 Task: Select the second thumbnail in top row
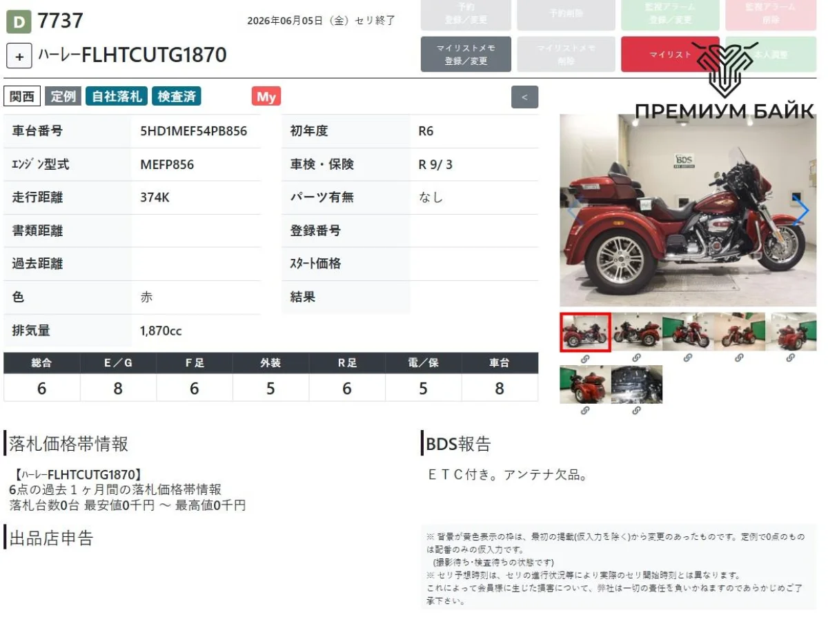pos(637,332)
